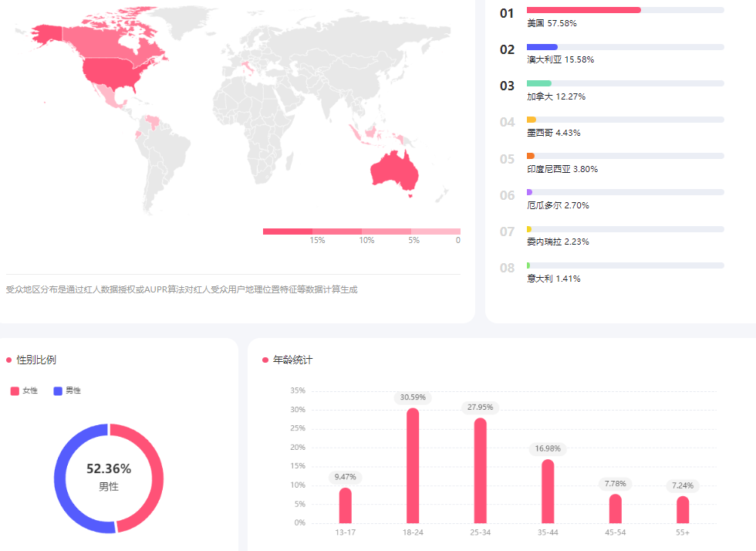Click the 52.36% center value
Image resolution: width=756 pixels, height=551 pixels.
pyautogui.click(x=109, y=468)
